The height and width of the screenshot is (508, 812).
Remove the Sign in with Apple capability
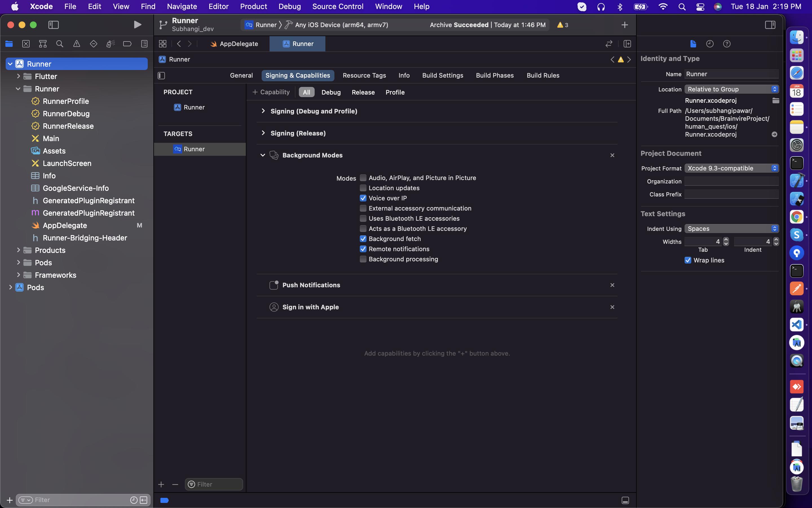click(612, 307)
